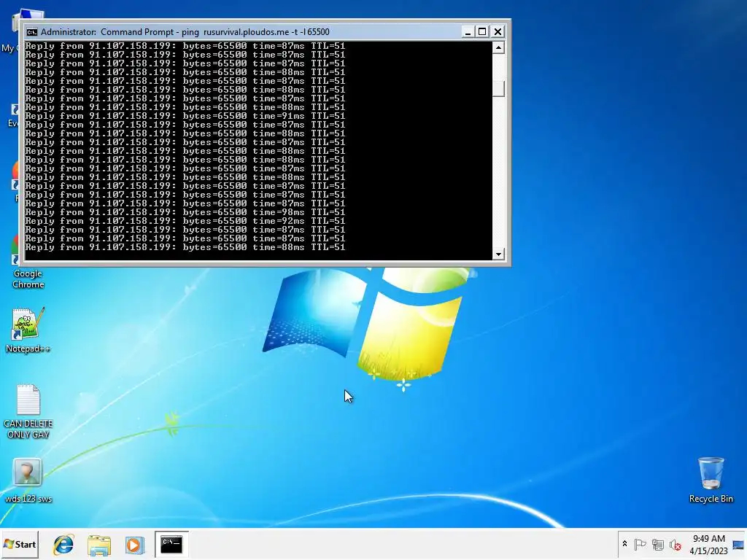747x560 pixels.
Task: Open Command Prompt system menu icon
Action: click(32, 32)
